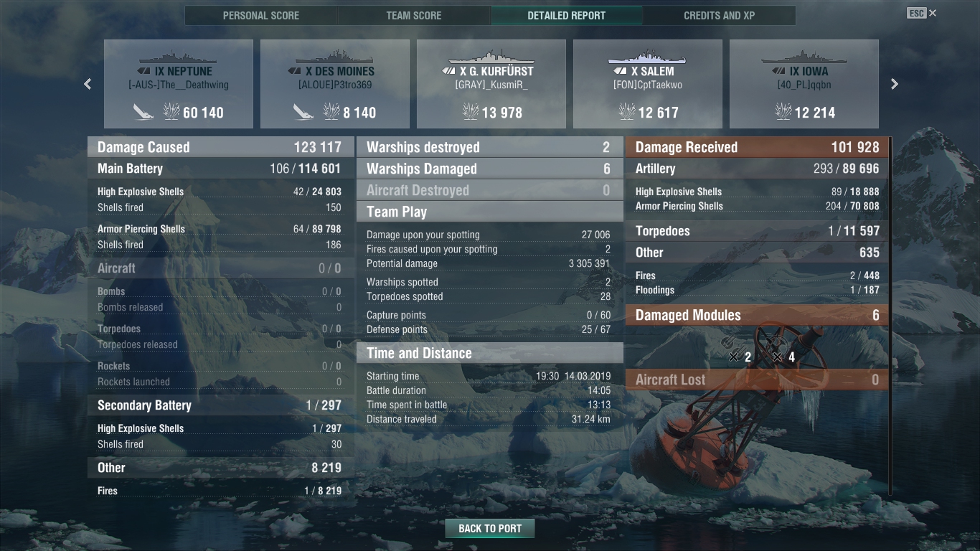Click the damage explosion icon on Iowa card

(783, 112)
